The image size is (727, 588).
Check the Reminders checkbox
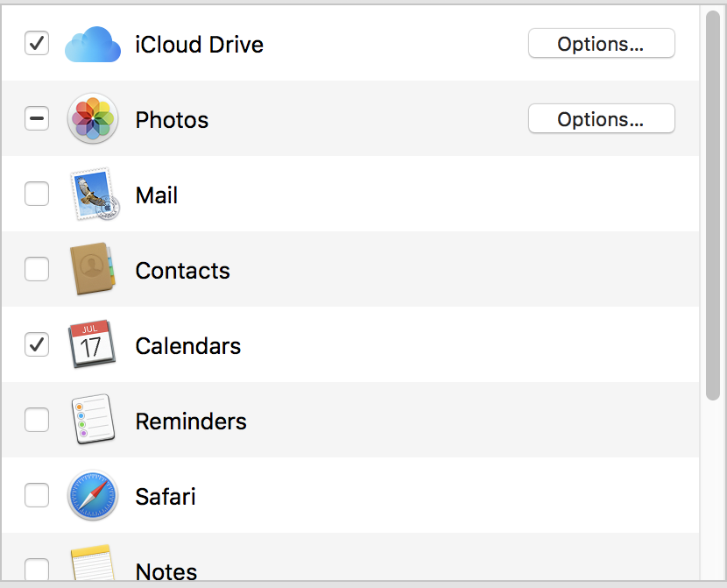(x=37, y=420)
